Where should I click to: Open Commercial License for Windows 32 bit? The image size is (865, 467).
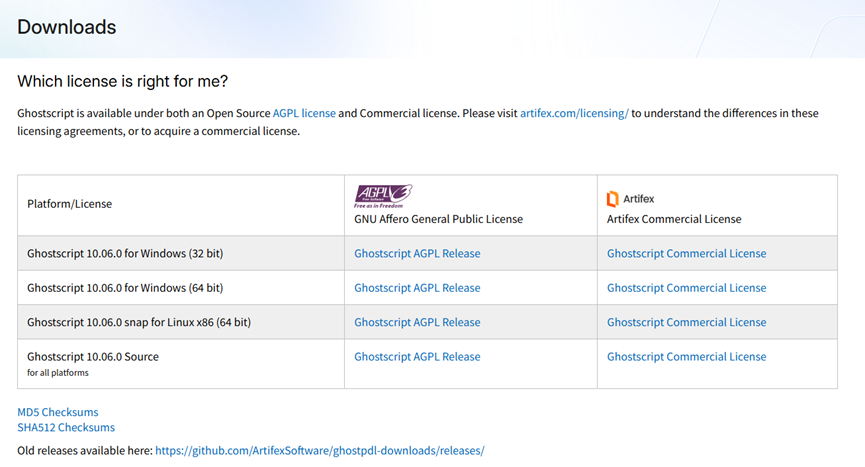pos(686,254)
